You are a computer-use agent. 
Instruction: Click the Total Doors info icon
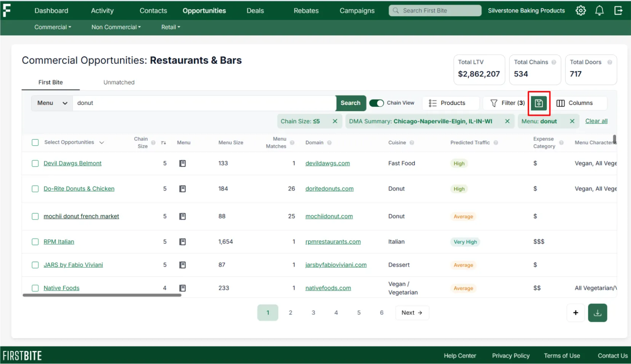(x=610, y=62)
